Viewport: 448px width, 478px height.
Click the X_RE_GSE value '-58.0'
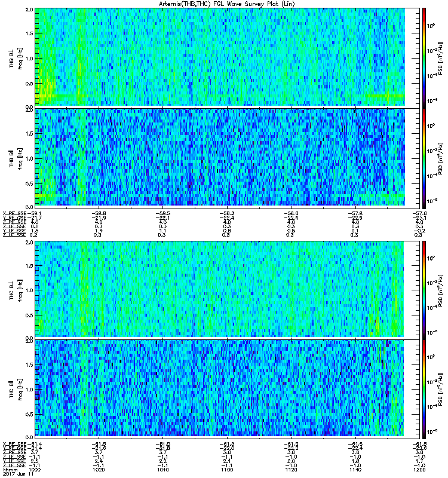[x=291, y=213]
